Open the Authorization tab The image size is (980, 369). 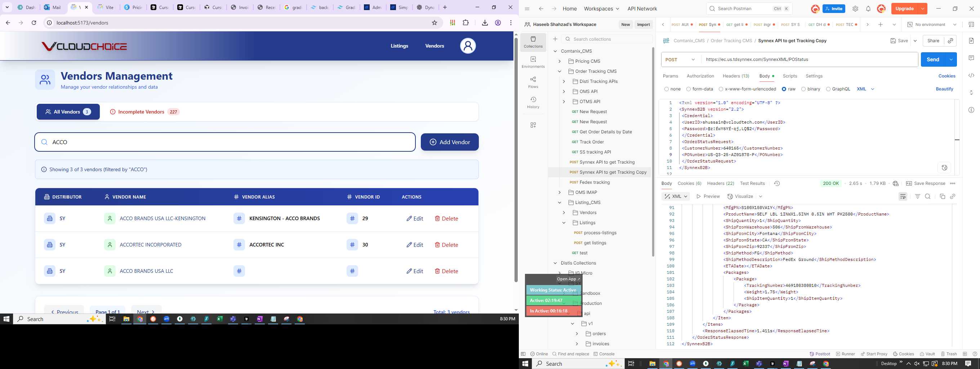[x=700, y=76]
